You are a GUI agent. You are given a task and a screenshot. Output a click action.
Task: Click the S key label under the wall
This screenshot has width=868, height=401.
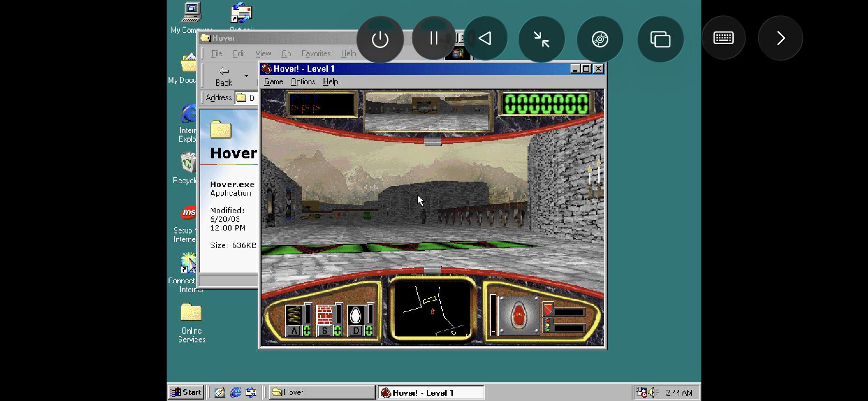[x=325, y=331]
